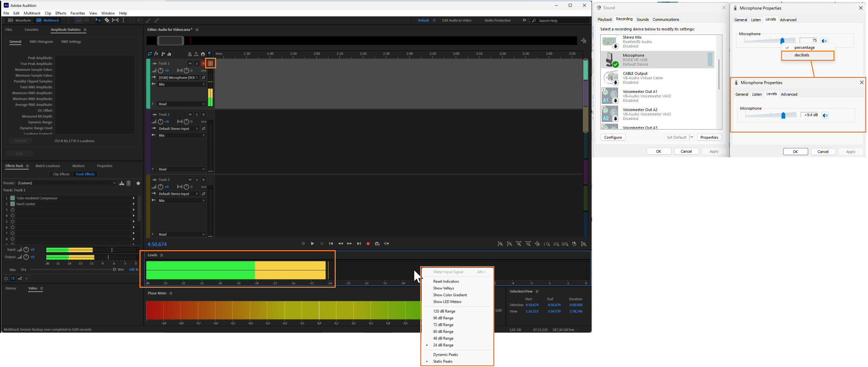The height and width of the screenshot is (367, 868).
Task: Open the Multitrack menu
Action: (x=32, y=13)
